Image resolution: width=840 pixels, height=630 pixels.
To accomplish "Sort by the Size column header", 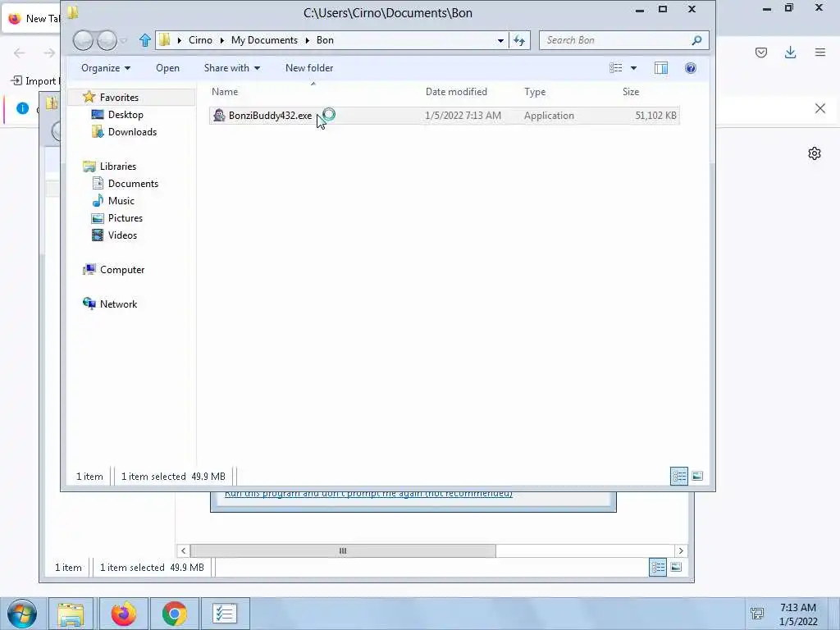I will pos(631,92).
